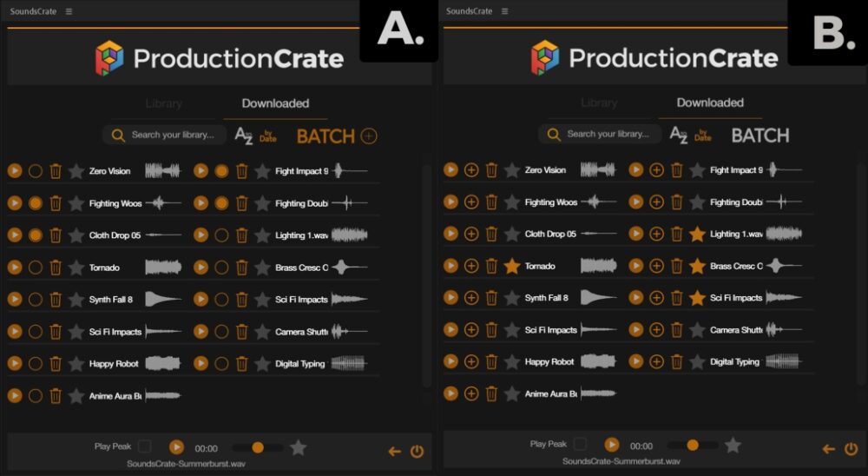Sort alphabetically with A-Z icon in panel A
This screenshot has width=868, height=476.
tap(243, 136)
